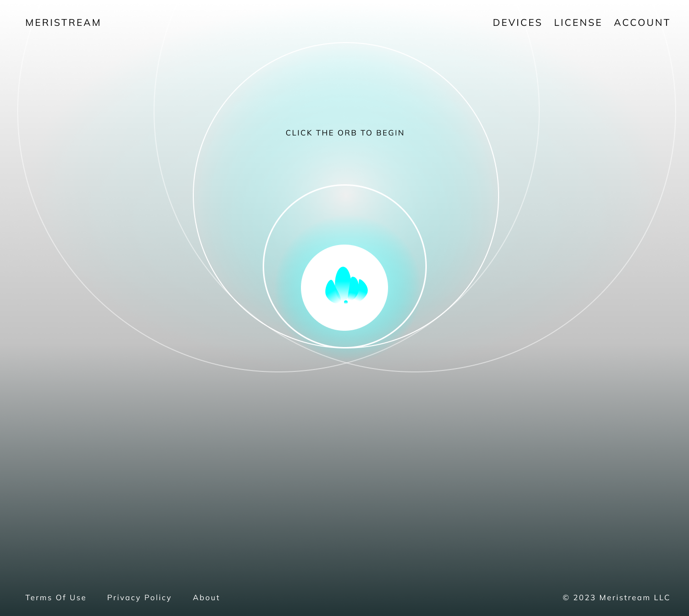Click the 'Click the orb to begin' caption
The image size is (689, 616).
point(345,133)
